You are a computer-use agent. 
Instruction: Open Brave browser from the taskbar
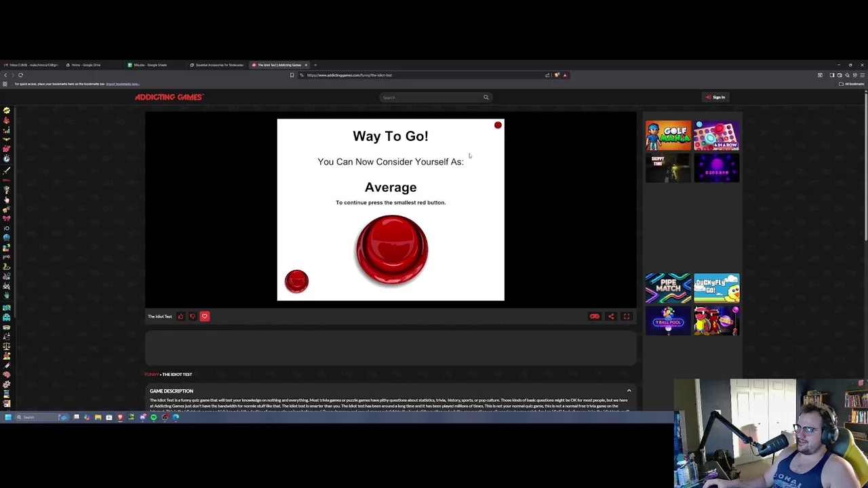coord(120,418)
